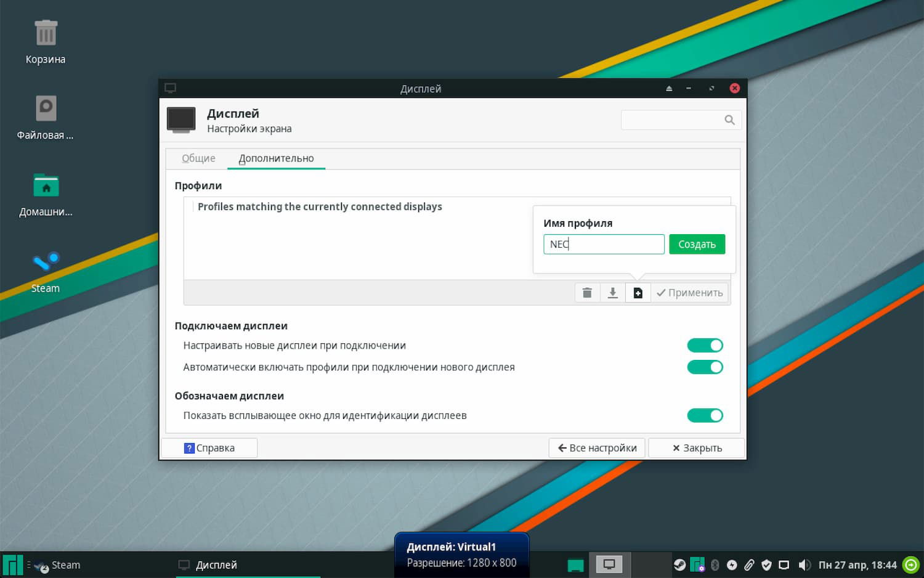
Task: Click the settings search field
Action: (x=681, y=120)
